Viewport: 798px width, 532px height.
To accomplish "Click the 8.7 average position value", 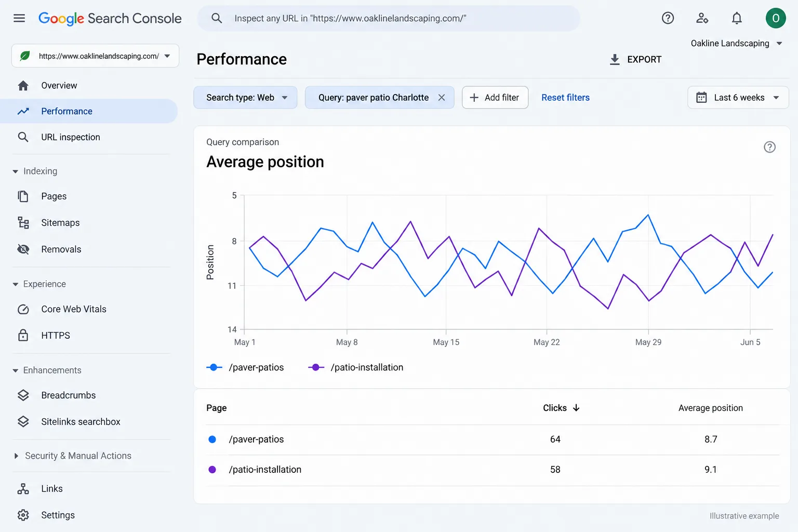I will click(710, 439).
